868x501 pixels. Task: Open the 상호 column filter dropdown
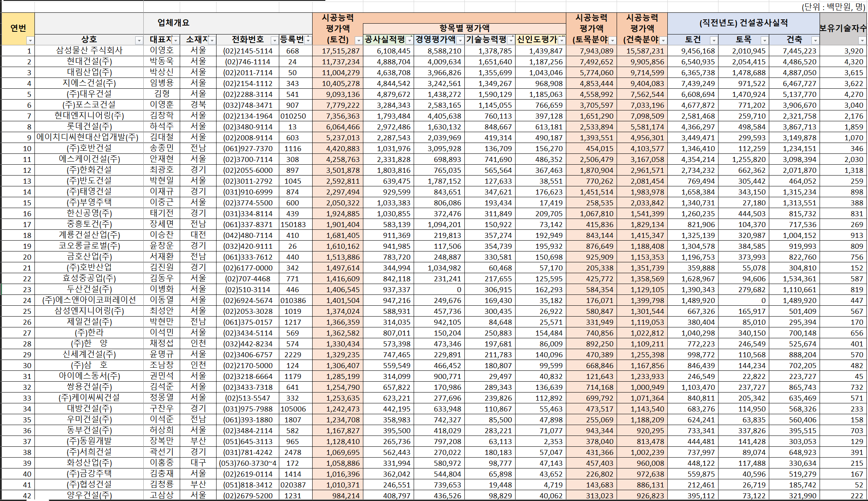click(x=139, y=40)
